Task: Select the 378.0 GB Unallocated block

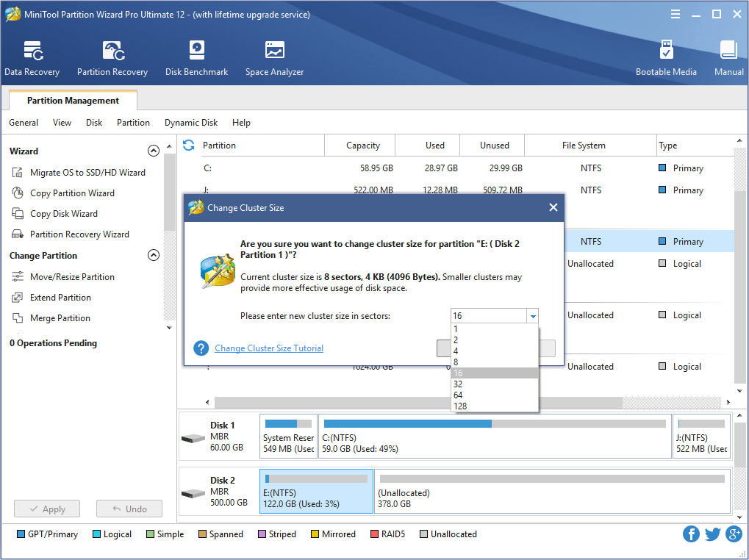Action: point(552,491)
